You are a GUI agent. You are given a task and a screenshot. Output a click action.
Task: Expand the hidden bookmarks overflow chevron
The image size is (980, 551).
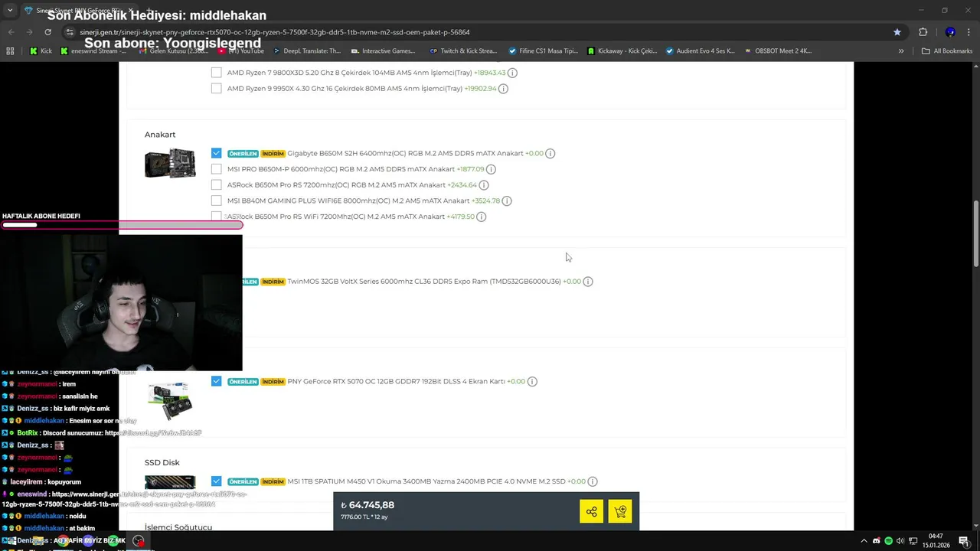click(901, 51)
